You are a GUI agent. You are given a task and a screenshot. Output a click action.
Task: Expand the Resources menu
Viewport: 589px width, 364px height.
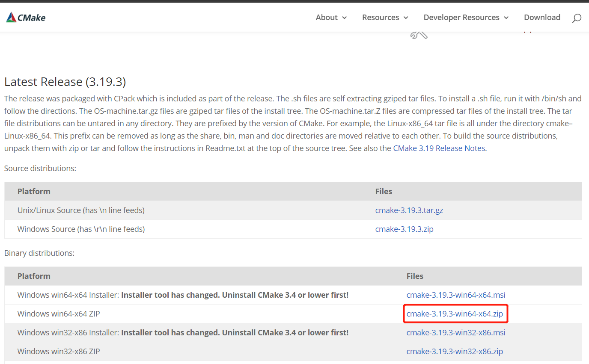(x=385, y=18)
